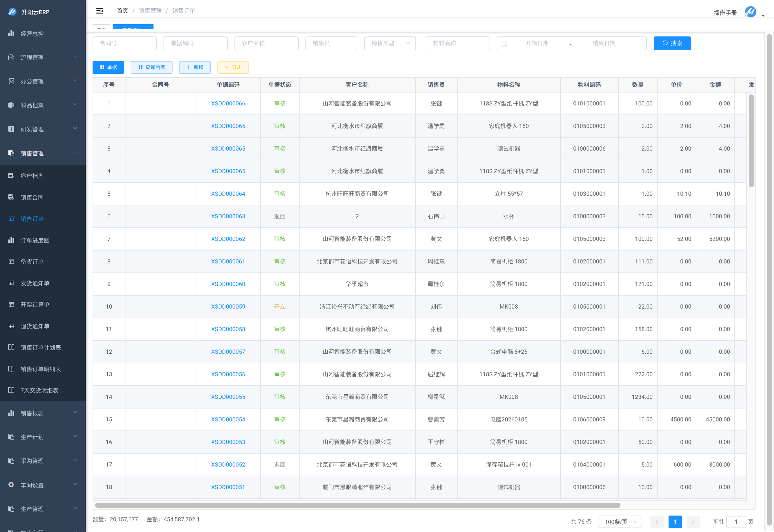Click the 经营总控 dashboard chart icon
Screen dimensions: 774x532
coord(11,33)
